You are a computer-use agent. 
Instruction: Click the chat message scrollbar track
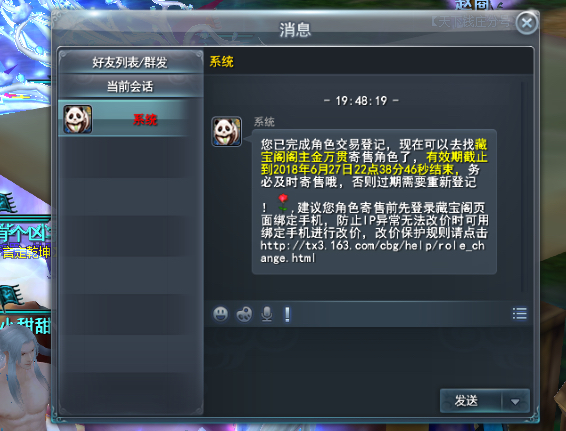click(522, 187)
